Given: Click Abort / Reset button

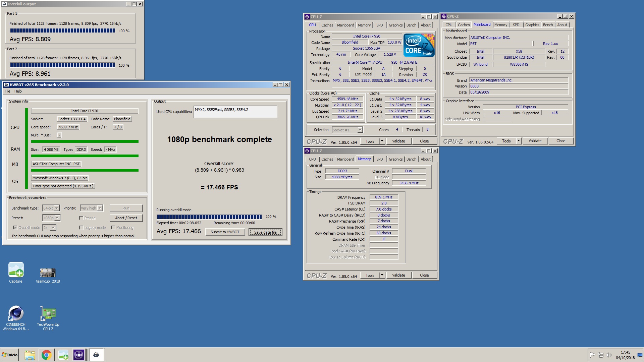Looking at the screenshot, I should click(126, 218).
